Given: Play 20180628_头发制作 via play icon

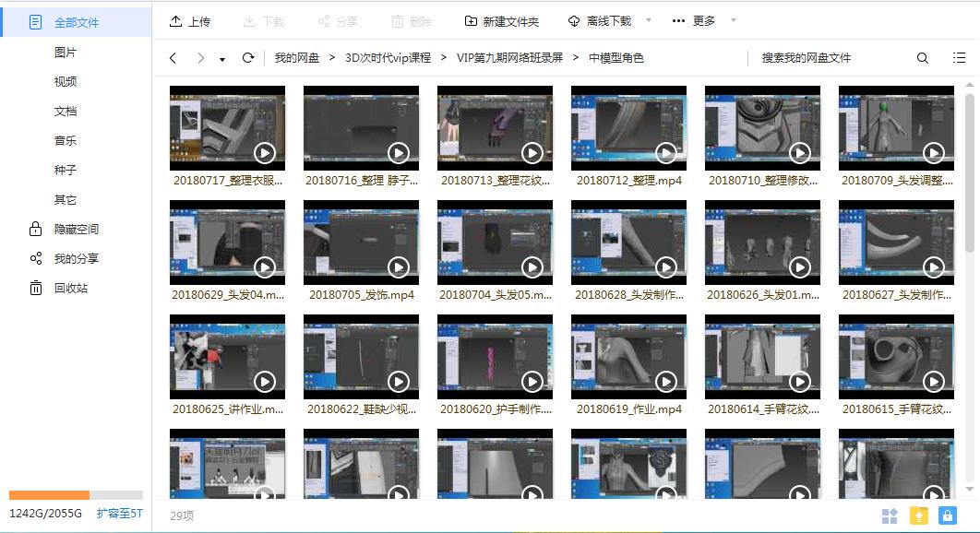Looking at the screenshot, I should [x=665, y=267].
